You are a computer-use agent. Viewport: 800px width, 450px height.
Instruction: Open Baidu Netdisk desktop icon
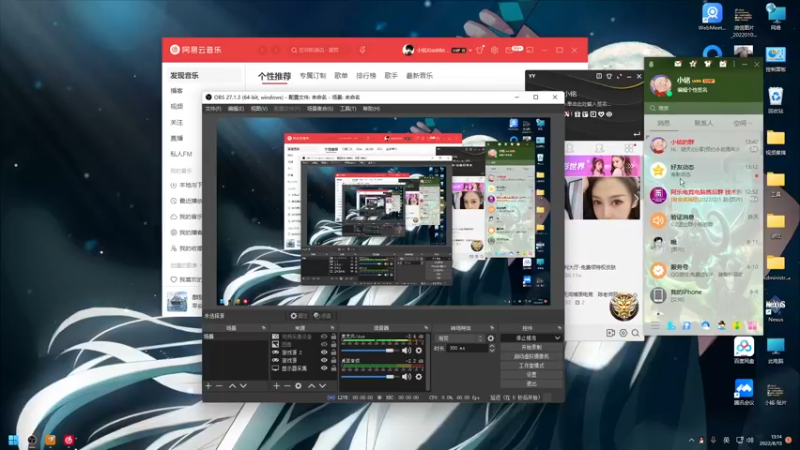tap(744, 351)
